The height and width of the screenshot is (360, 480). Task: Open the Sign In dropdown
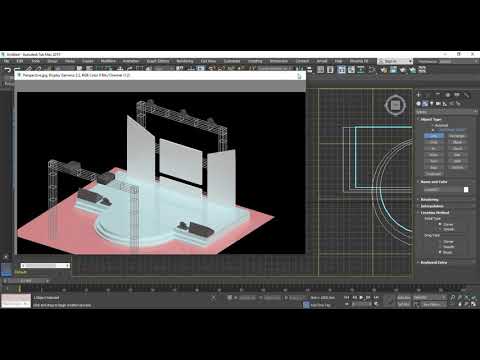click(x=395, y=61)
